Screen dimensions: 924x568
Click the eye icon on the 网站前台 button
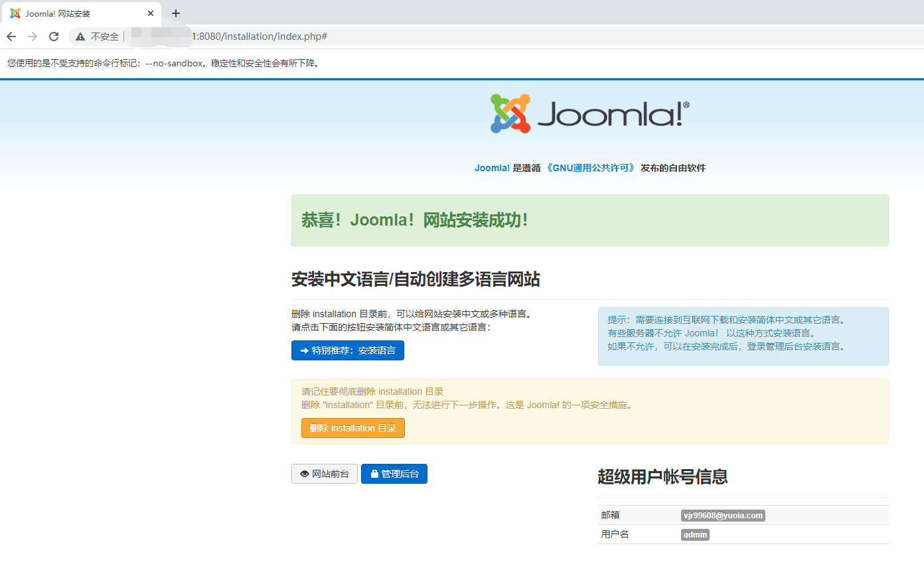[304, 473]
